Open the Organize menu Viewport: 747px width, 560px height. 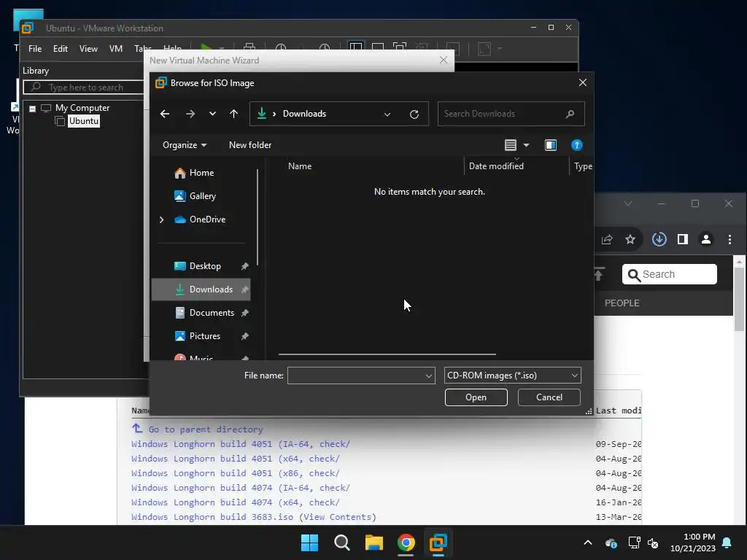[x=185, y=145]
